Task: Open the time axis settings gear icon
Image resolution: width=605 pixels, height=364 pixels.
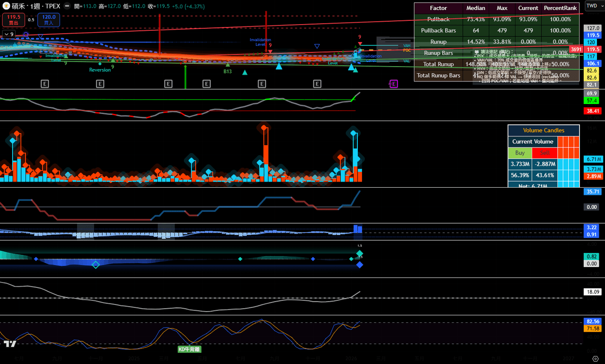Action: pyautogui.click(x=596, y=358)
